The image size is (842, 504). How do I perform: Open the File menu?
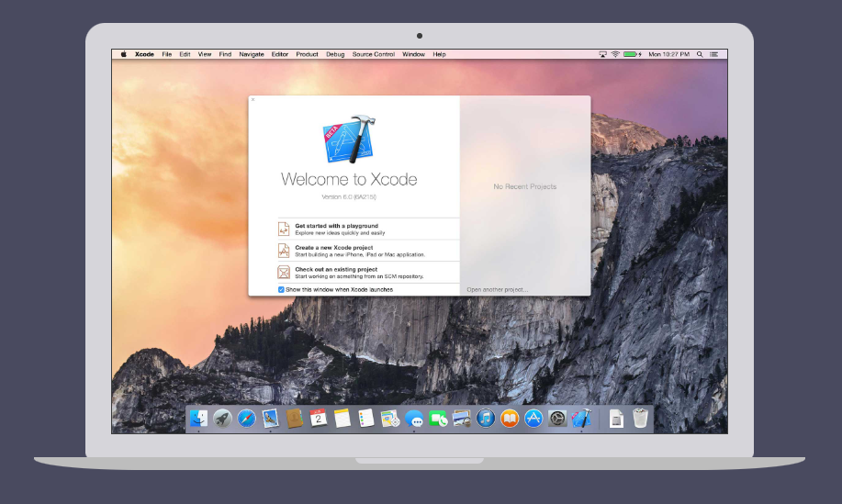pyautogui.click(x=167, y=54)
